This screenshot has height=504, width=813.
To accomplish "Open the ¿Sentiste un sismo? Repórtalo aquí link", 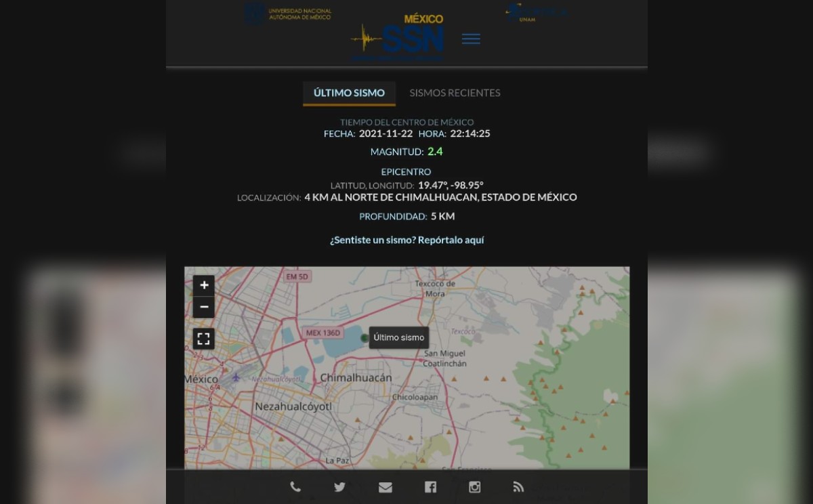I will pos(406,240).
